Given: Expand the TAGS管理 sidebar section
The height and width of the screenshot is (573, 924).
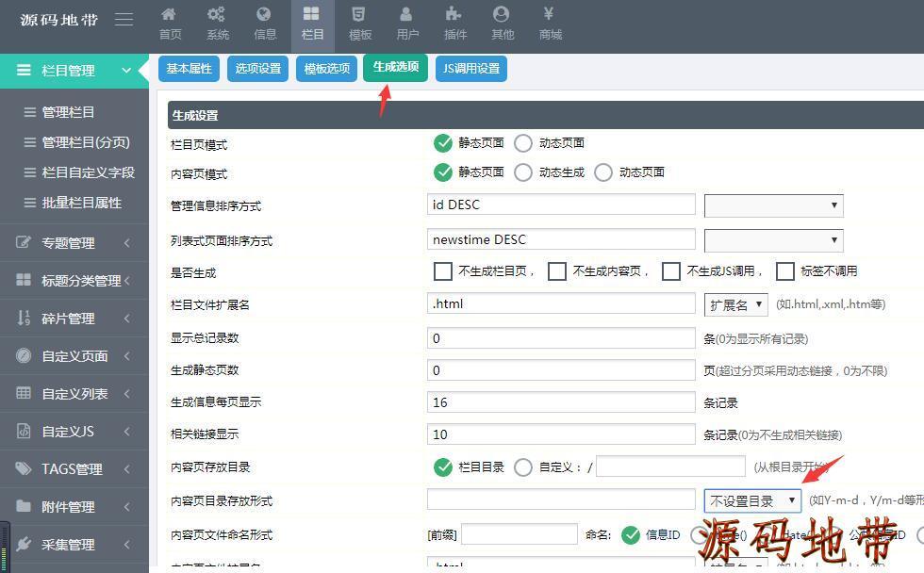Looking at the screenshot, I should click(x=126, y=468).
